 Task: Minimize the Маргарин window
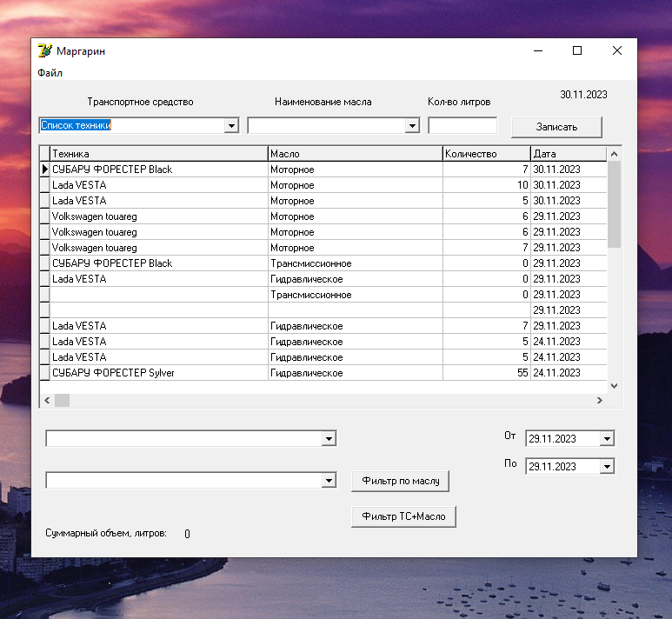click(538, 50)
